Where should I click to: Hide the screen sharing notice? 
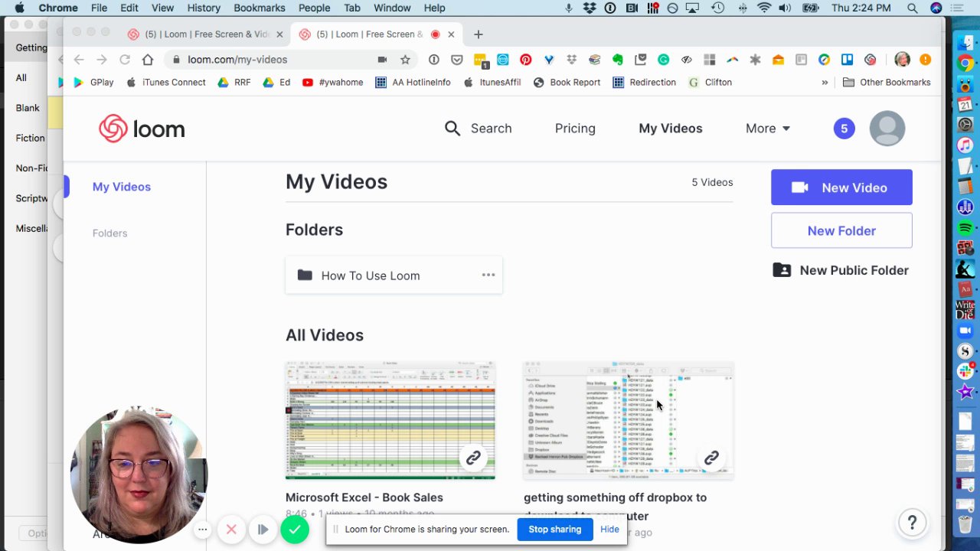pos(609,530)
